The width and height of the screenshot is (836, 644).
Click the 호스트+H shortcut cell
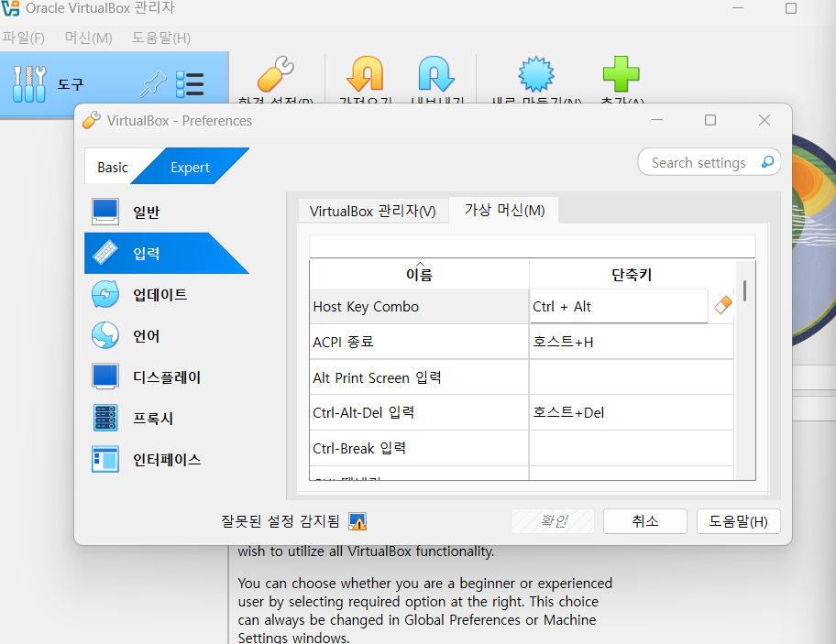632,342
